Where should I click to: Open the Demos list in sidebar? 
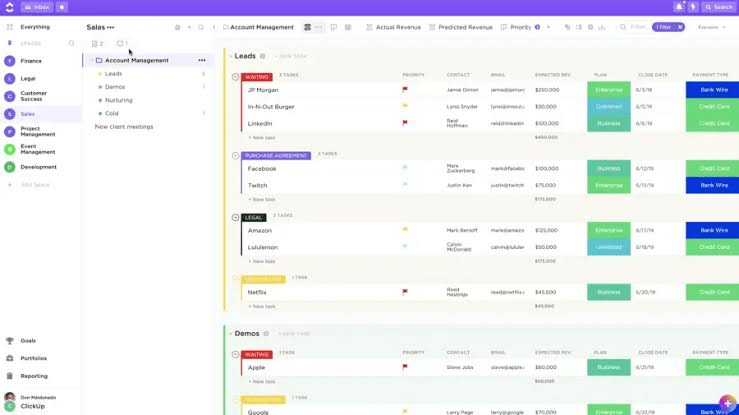[115, 87]
